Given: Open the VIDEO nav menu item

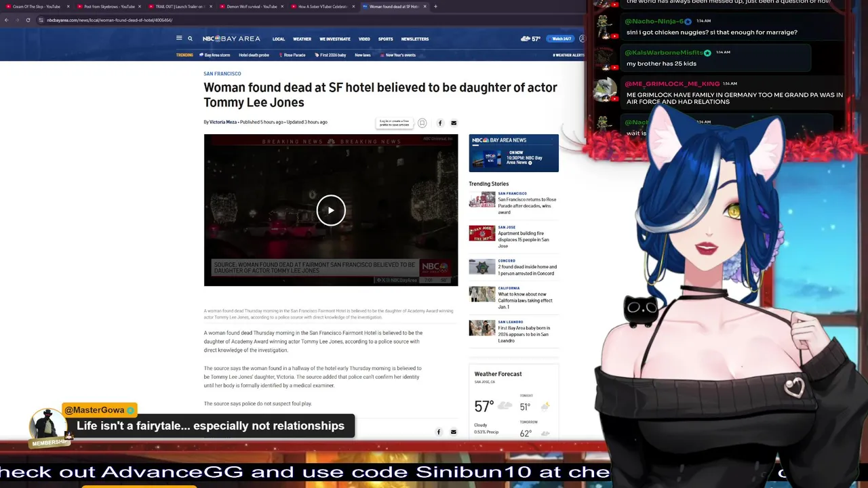Looking at the screenshot, I should tap(364, 39).
